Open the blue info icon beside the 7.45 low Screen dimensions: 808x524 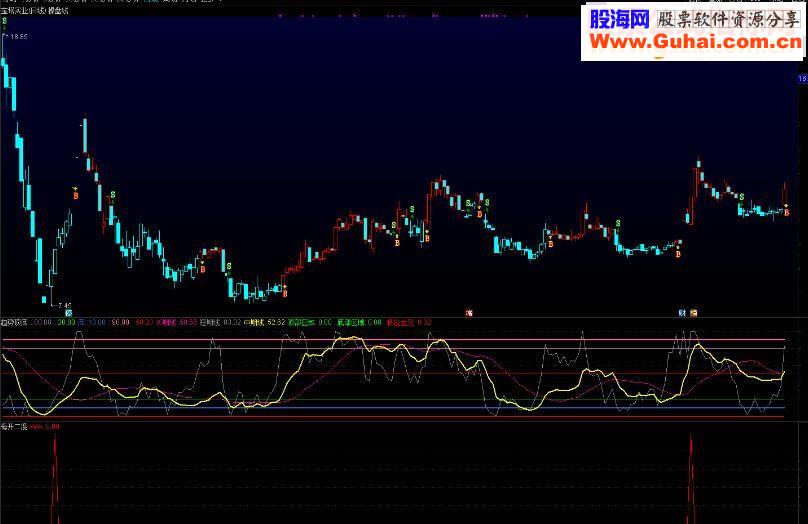(69, 312)
